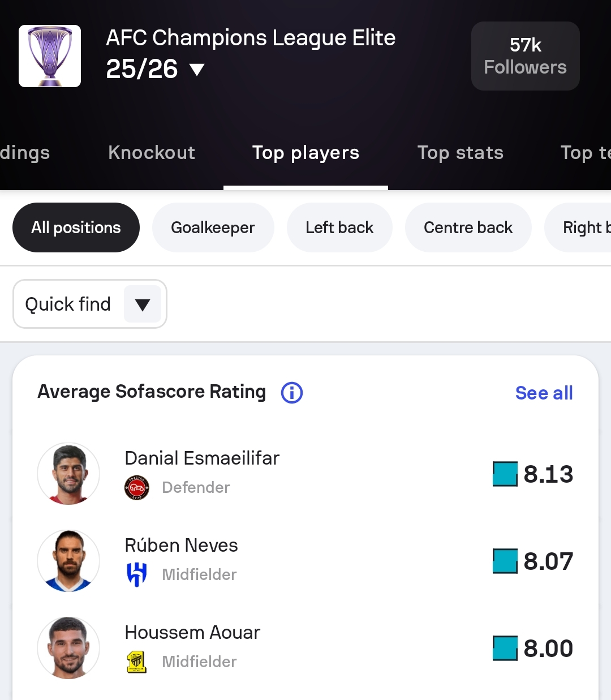This screenshot has height=700, width=611.
Task: Select the All positions filter
Action: [x=76, y=227]
